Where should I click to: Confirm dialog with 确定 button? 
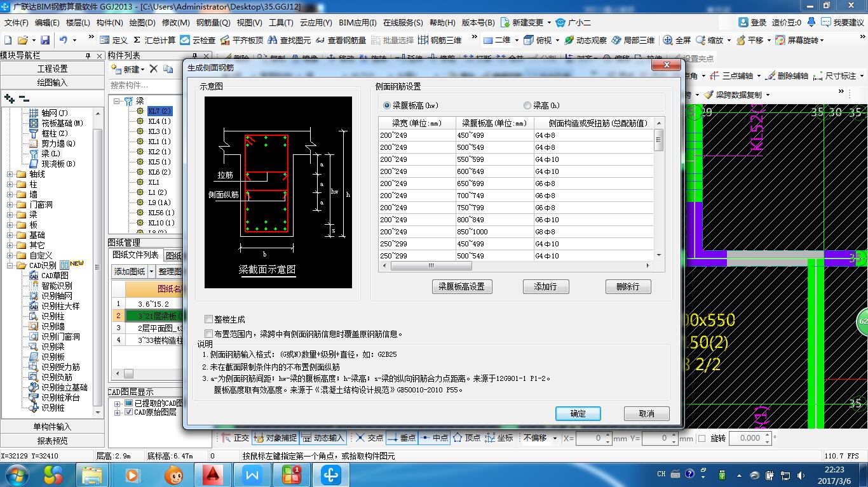578,413
